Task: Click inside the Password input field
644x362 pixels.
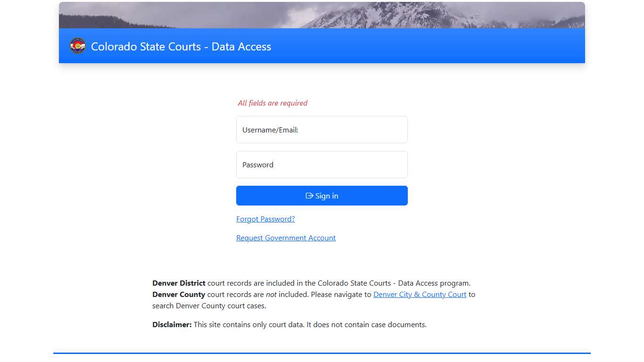Action: coord(322,165)
